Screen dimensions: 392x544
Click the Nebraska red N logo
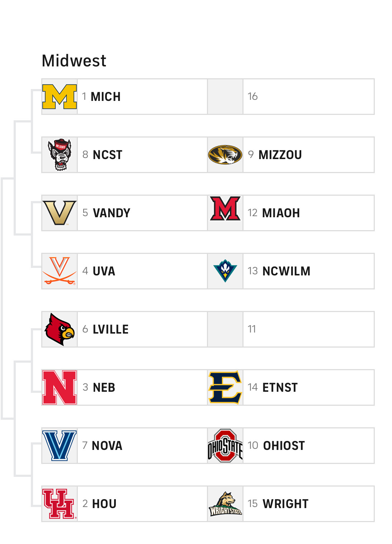(x=60, y=387)
